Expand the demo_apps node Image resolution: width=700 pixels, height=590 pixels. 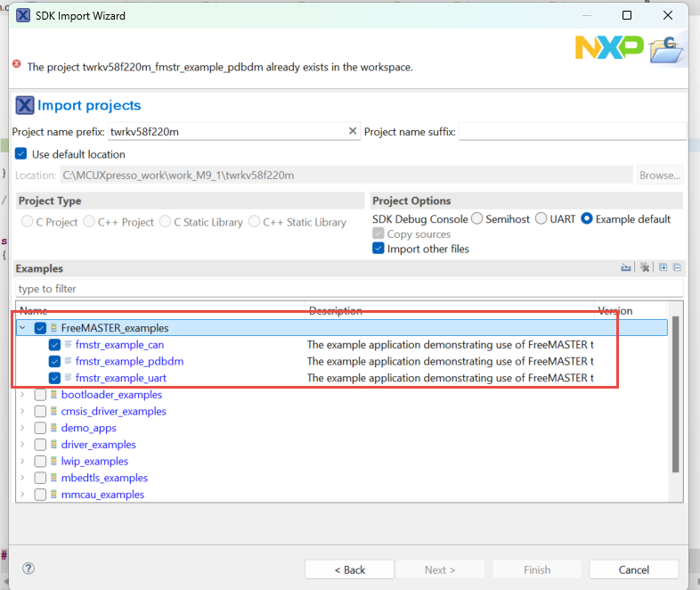coord(22,428)
